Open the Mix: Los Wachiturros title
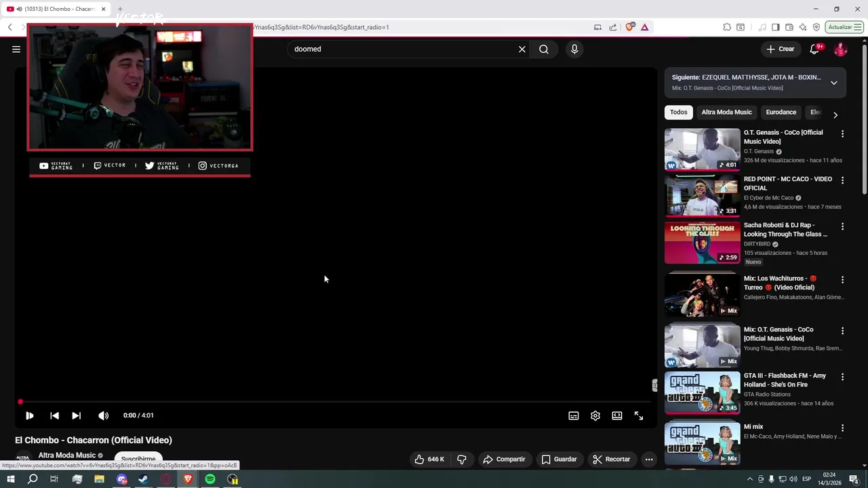This screenshot has width=868, height=488. pyautogui.click(x=780, y=283)
